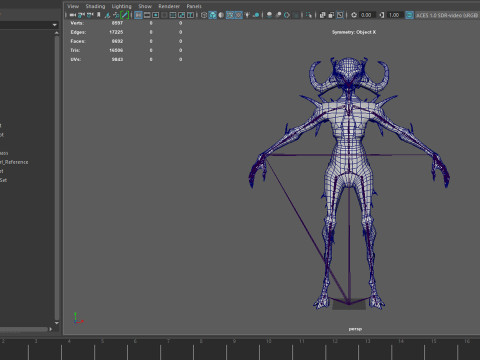This screenshot has width=480, height=360.
Task: Click the left panel horizontal scrollbar thumb
Action: click(x=23, y=329)
